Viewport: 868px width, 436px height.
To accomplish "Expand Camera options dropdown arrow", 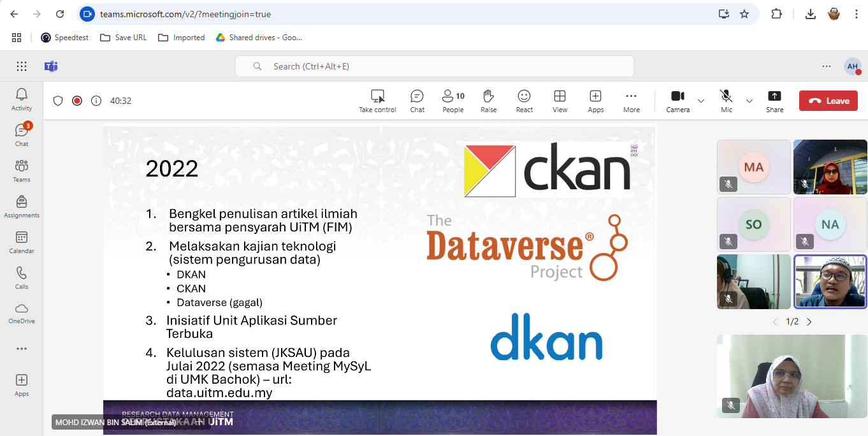I will pyautogui.click(x=701, y=101).
